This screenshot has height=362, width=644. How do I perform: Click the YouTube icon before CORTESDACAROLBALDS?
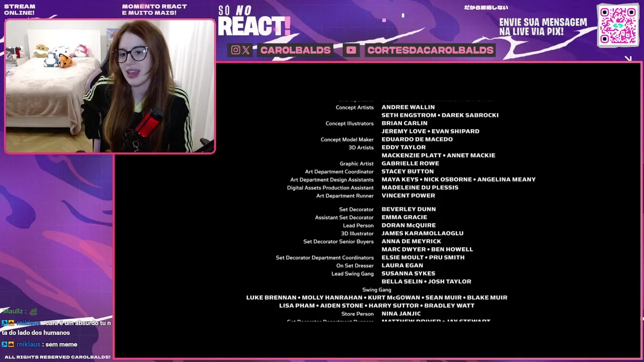click(x=351, y=50)
